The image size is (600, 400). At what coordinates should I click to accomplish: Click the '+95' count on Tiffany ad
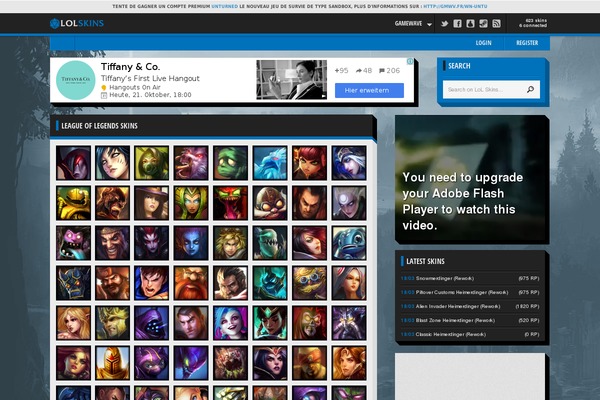[x=341, y=70]
